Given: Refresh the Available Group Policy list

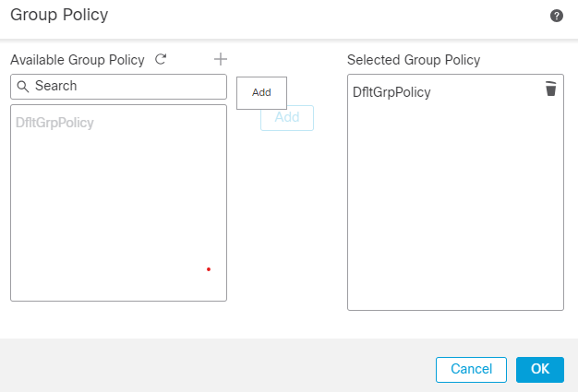Looking at the screenshot, I should click(x=161, y=60).
